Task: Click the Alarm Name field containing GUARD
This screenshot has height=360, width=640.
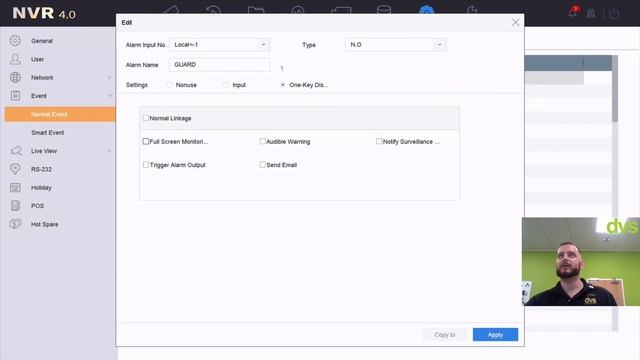Action: point(220,64)
